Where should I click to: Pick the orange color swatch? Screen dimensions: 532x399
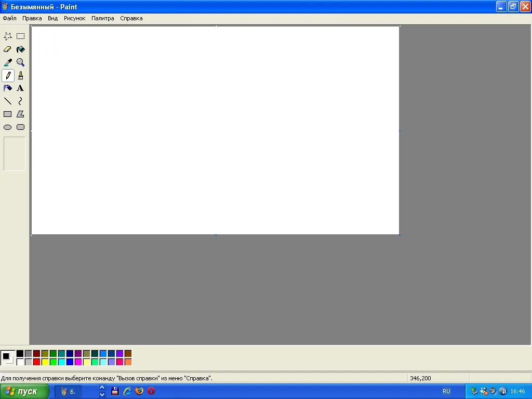128,362
